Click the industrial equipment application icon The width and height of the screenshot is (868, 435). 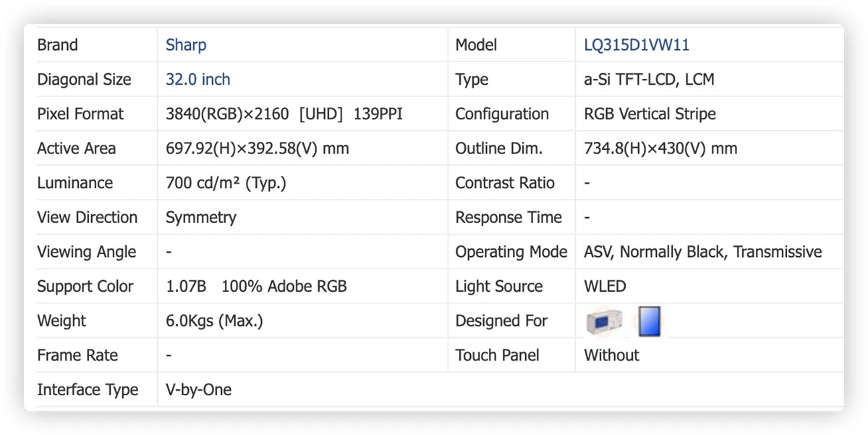click(603, 321)
